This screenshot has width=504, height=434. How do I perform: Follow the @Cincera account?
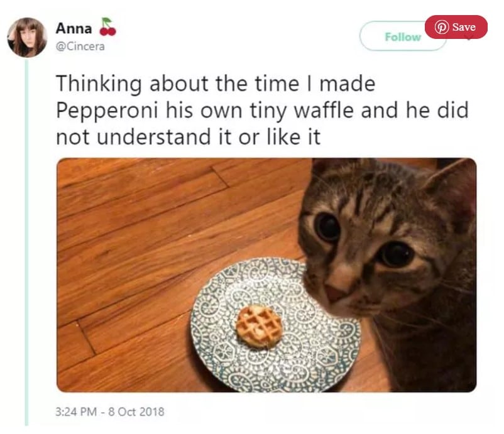point(403,36)
